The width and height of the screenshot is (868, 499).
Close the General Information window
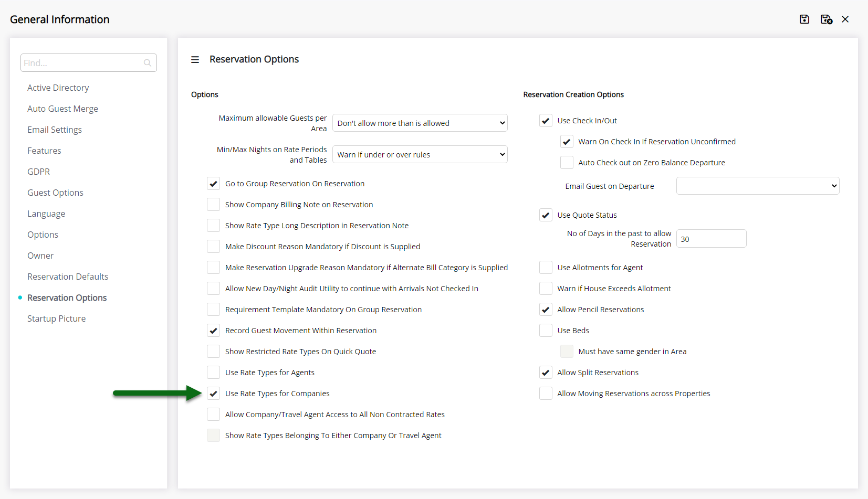[x=845, y=19]
